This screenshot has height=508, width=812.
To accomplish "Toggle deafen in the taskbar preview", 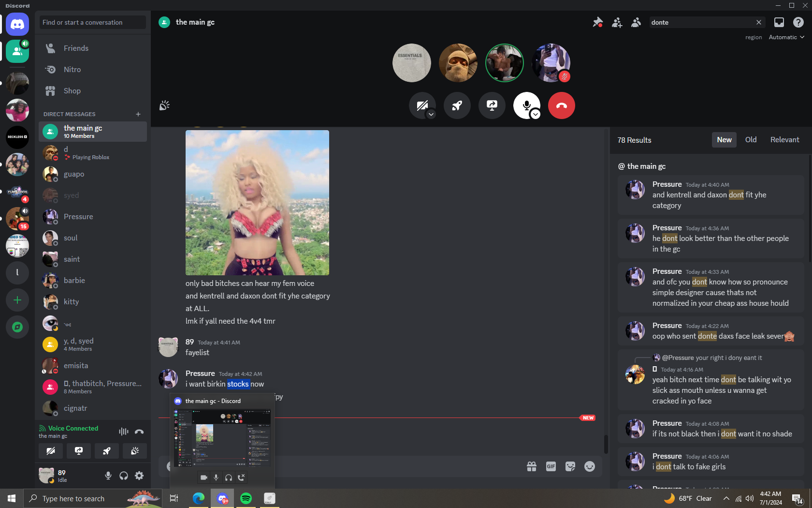I will pos(229,478).
